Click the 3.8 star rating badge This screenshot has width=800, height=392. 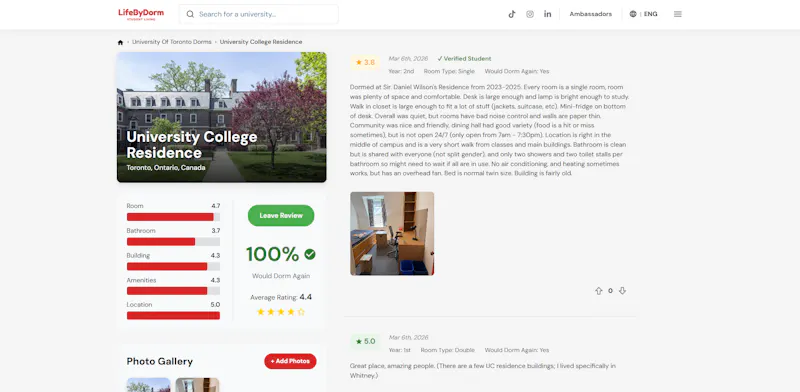tap(365, 62)
